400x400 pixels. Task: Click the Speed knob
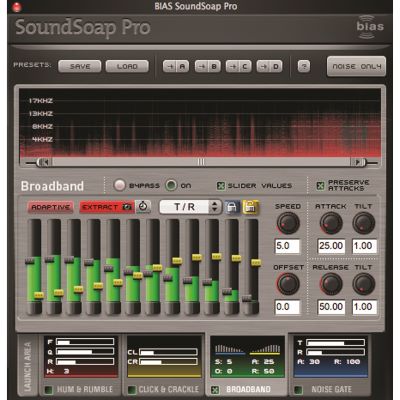[x=288, y=223]
